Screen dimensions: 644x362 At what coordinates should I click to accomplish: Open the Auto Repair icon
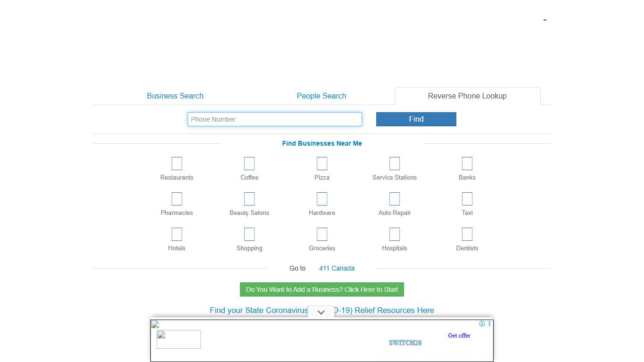click(395, 199)
